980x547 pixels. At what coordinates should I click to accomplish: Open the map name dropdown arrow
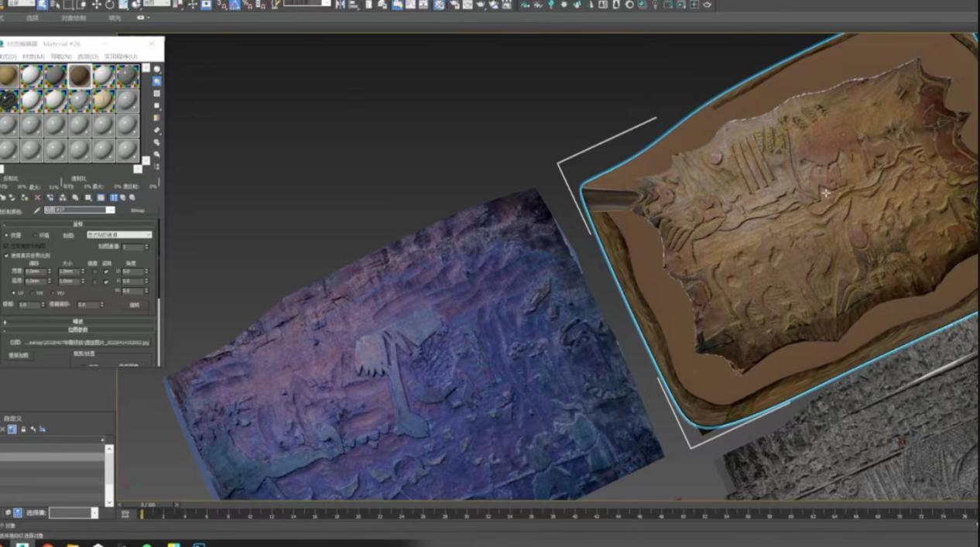tap(110, 210)
